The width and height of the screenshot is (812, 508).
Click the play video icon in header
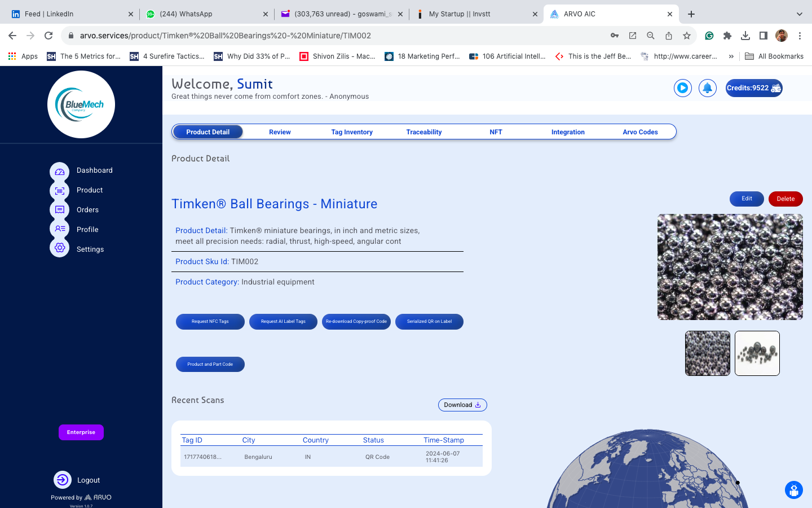[x=683, y=88]
